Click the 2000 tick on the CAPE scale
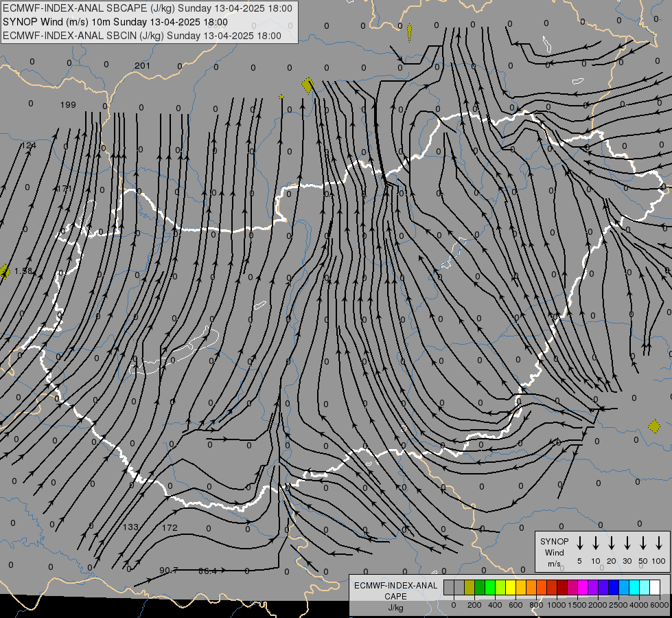The image size is (672, 618). pos(598,605)
